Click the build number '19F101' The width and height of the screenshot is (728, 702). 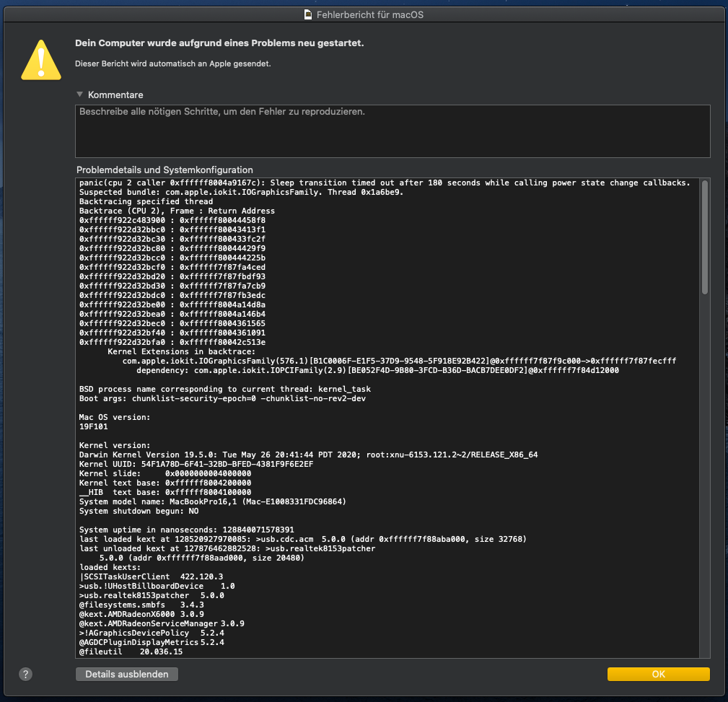click(93, 426)
